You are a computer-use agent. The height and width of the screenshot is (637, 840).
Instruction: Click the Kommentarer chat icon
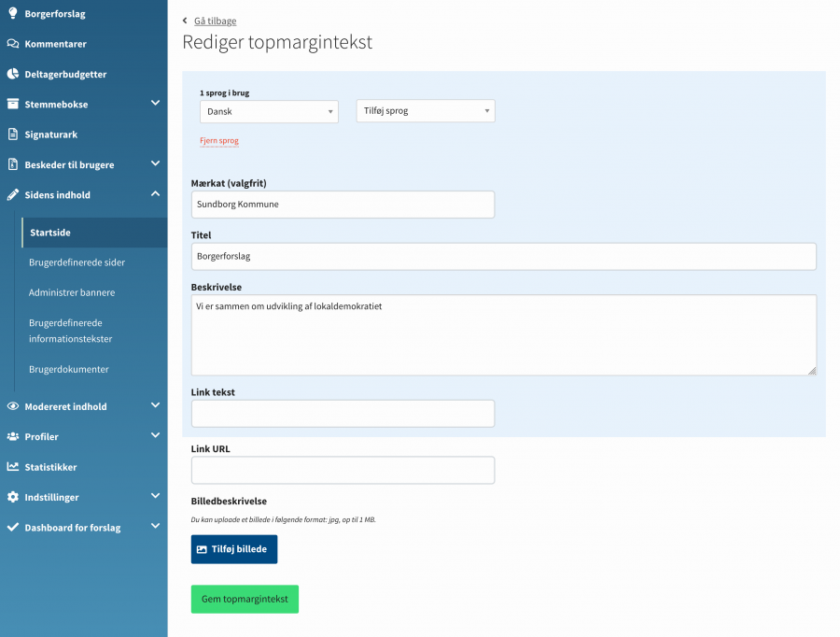pos(12,44)
